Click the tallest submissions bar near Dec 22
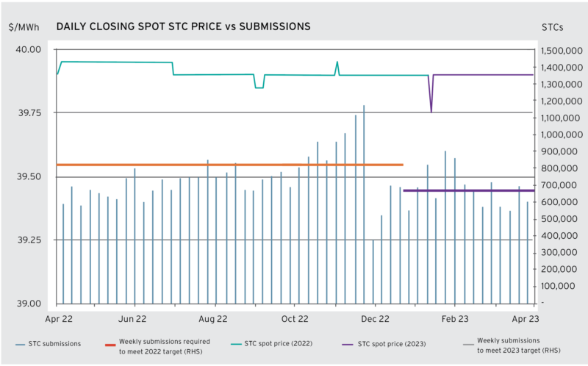 pos(364,204)
